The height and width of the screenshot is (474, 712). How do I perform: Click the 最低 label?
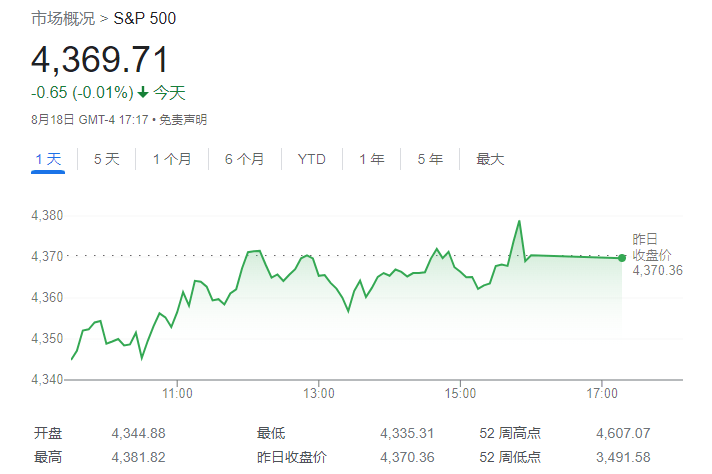point(271,433)
